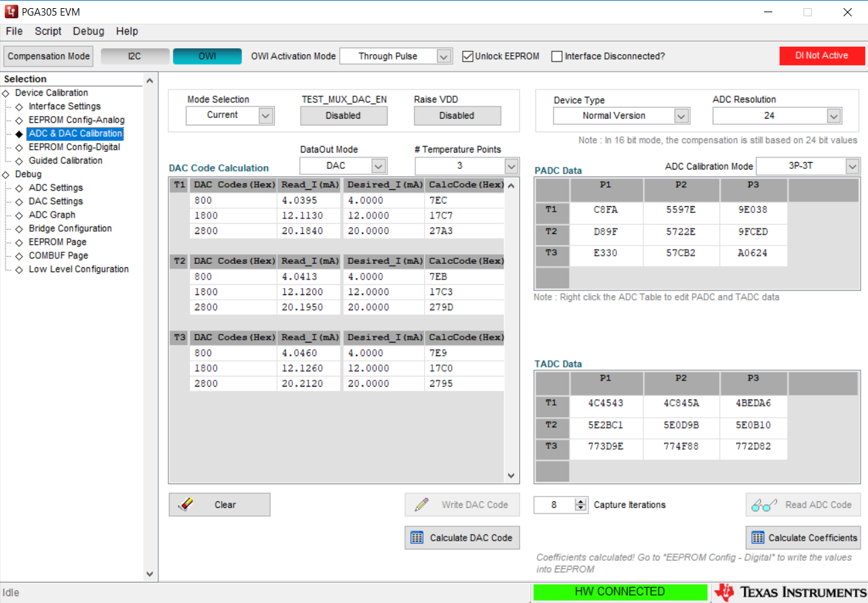This screenshot has width=868, height=603.
Task: Click the grid icon on Calculate Coefficients
Action: point(758,538)
